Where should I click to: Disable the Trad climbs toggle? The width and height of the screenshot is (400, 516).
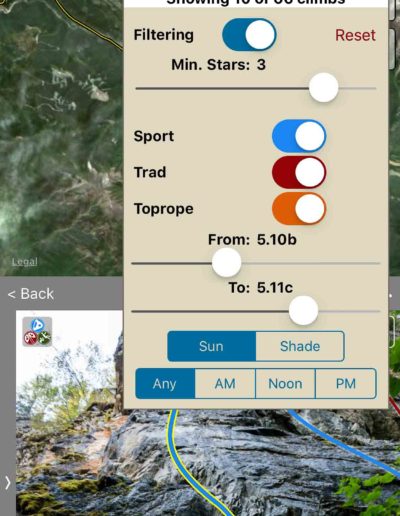[299, 172]
